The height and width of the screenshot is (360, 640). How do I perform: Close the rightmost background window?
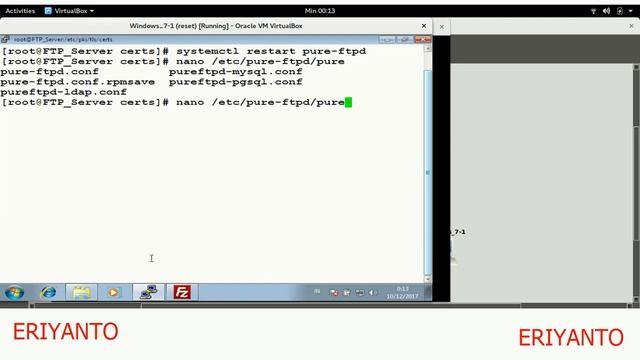coord(631,26)
